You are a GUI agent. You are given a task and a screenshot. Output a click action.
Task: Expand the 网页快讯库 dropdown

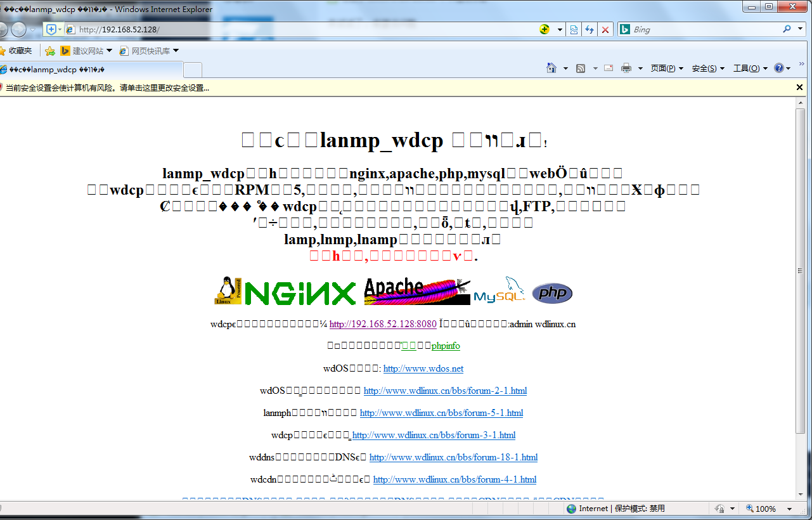[176, 51]
